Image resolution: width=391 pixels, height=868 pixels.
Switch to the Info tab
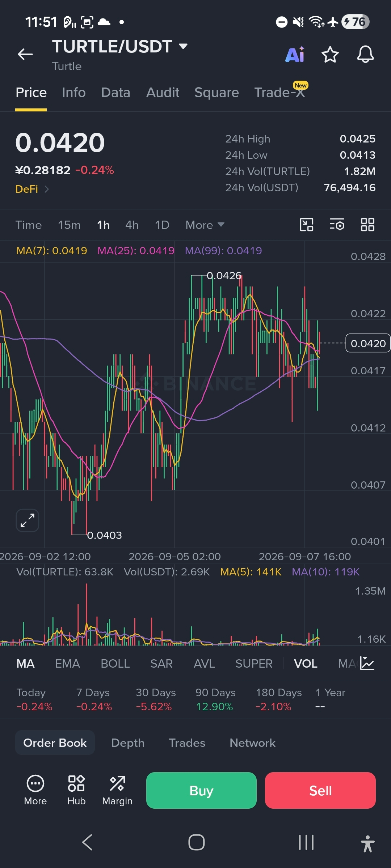tap(74, 93)
